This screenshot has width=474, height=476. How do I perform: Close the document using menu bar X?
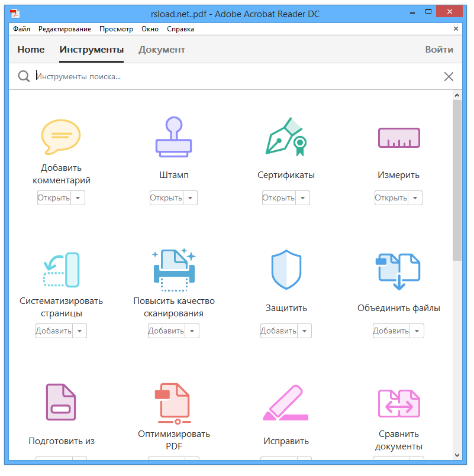point(456,28)
